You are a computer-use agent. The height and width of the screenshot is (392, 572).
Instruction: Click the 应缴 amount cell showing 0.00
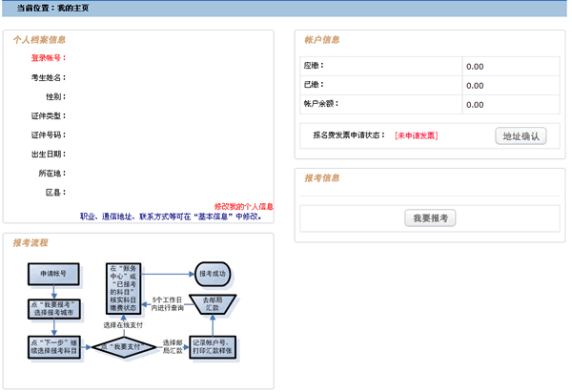(x=512, y=67)
